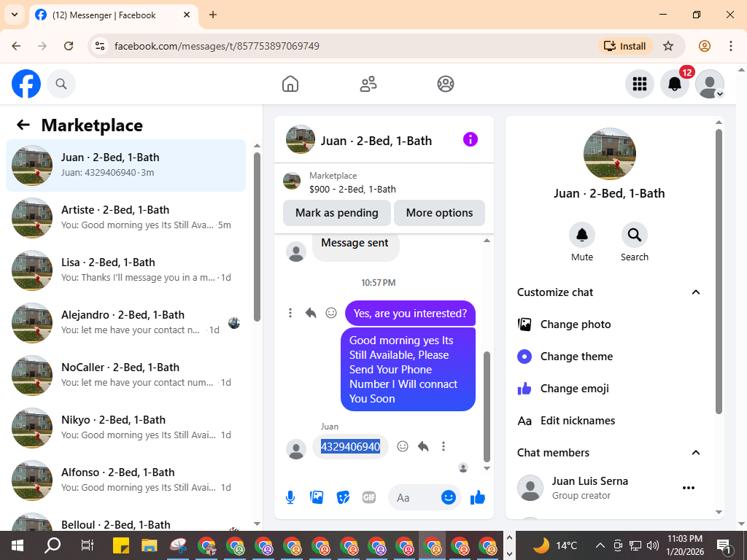This screenshot has width=747, height=560.
Task: Open the $900 2-Bed, 1-Bath listing link
Action: 352,189
